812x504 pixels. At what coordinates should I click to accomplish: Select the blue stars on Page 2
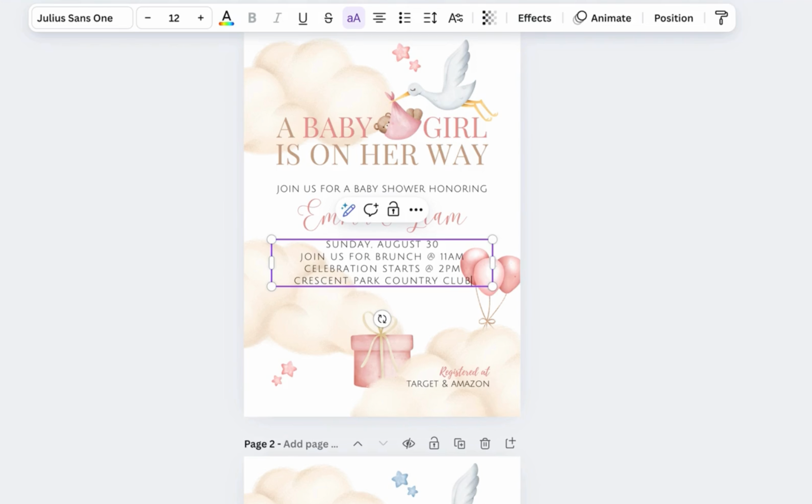point(405,483)
